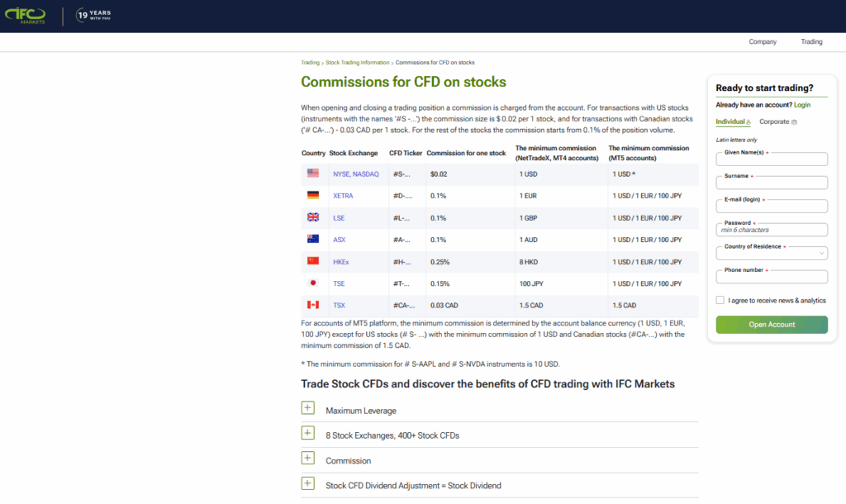Click the Commission for one stock header
Viewport: 846px width, 504px height.
[x=466, y=153]
